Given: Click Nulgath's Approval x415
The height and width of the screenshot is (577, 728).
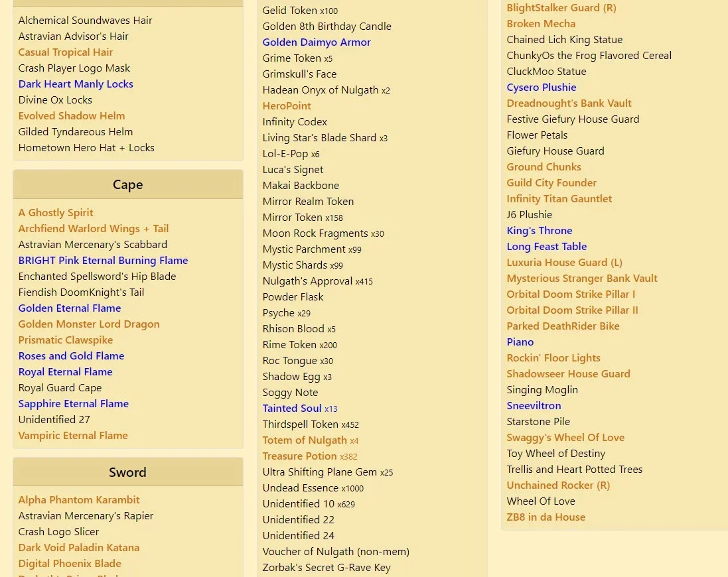Looking at the screenshot, I should pos(318,281).
